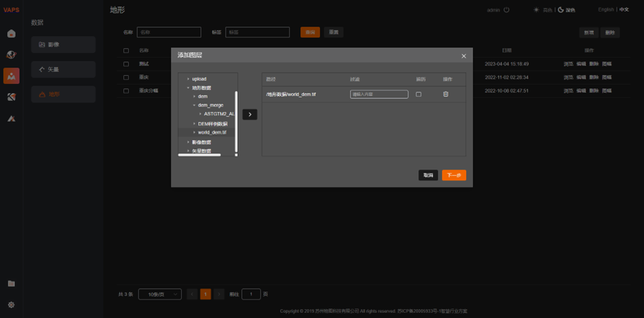The image size is (644, 318).
Task: Open the 10条/页 page size dropdown
Action: pyautogui.click(x=159, y=294)
